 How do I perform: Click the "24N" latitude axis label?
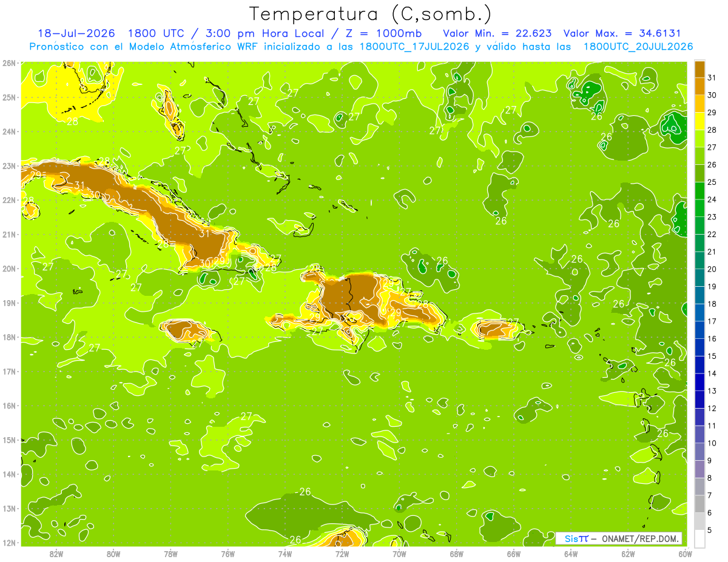pos(8,132)
